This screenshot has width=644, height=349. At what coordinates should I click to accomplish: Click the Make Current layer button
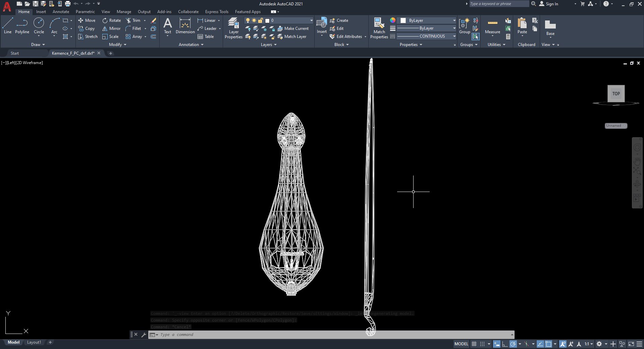pos(293,29)
